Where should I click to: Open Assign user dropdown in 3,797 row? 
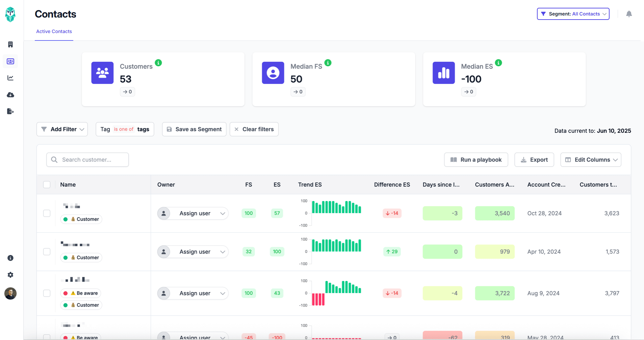coord(193,293)
